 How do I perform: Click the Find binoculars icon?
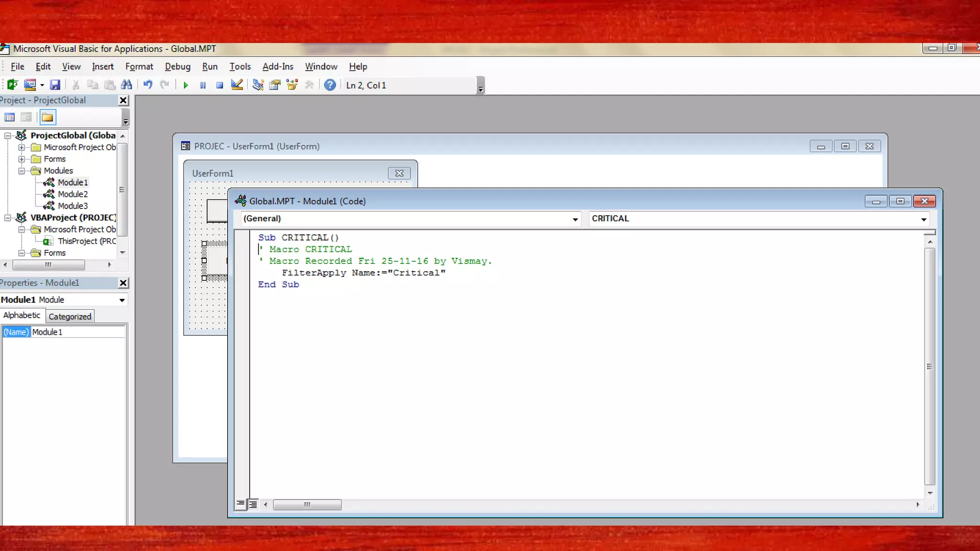(x=126, y=85)
